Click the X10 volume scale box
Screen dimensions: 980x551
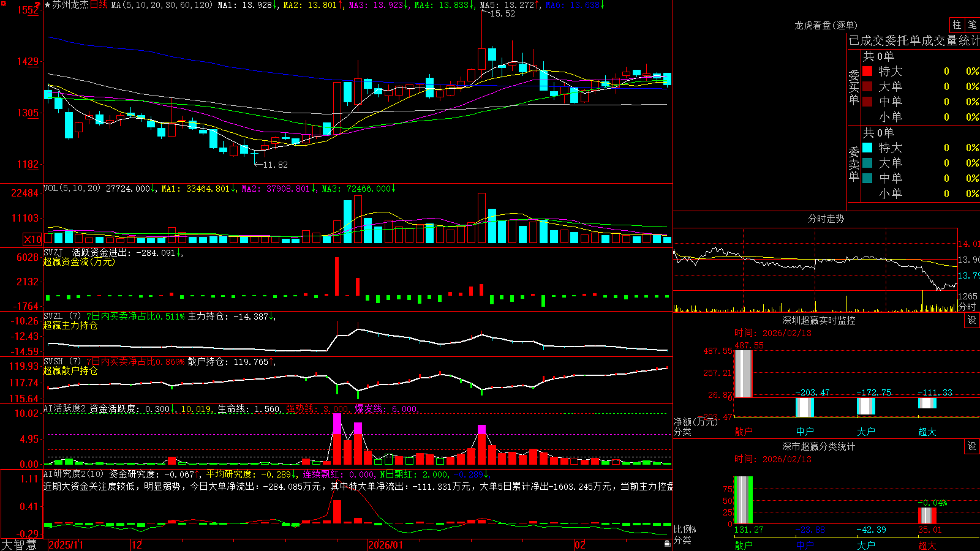pos(32,239)
